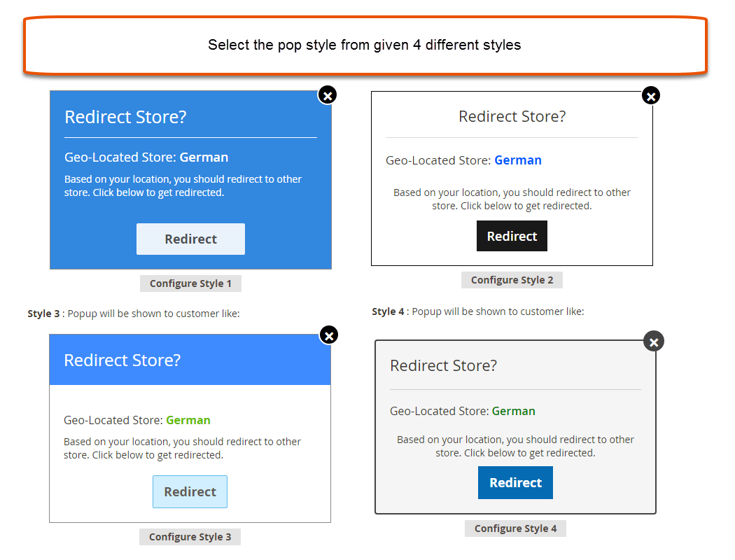Click black Redirect button in Style 2 popup
Viewport: 735px width, 560px height.
pos(512,236)
